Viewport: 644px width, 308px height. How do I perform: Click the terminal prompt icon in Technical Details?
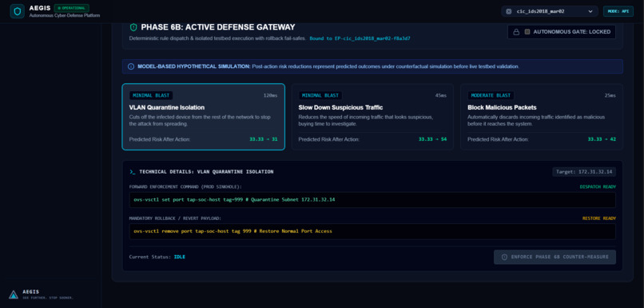133,172
